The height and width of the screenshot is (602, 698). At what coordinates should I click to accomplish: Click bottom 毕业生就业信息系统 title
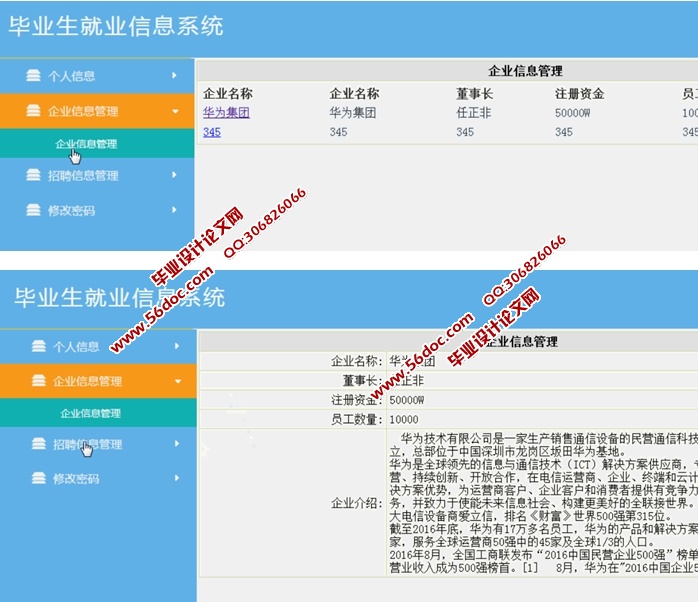tap(119, 298)
